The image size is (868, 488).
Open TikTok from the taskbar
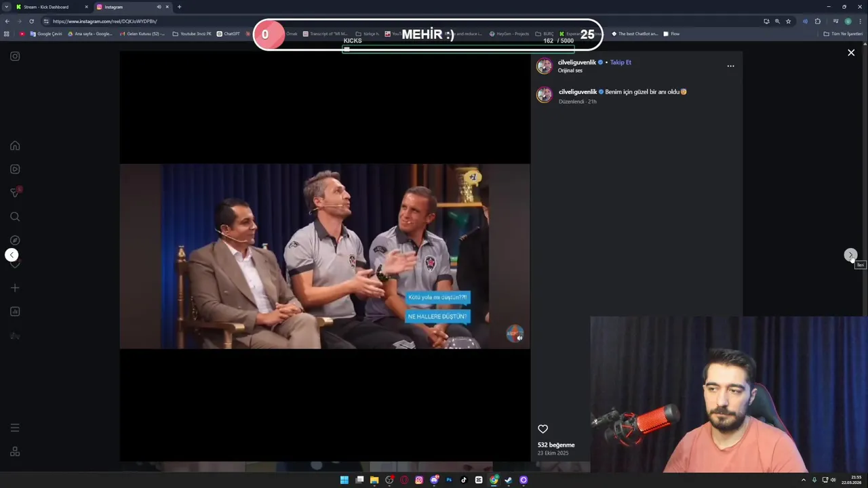(464, 480)
